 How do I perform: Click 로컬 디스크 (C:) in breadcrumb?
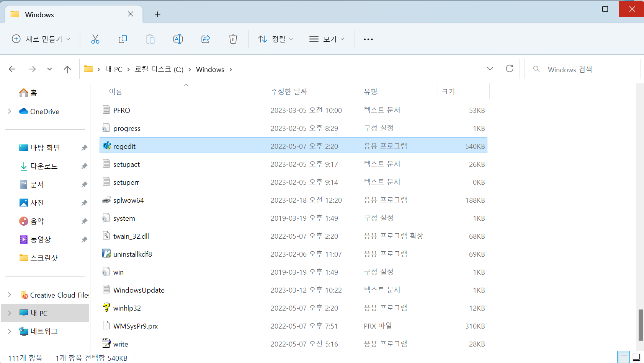[159, 69]
